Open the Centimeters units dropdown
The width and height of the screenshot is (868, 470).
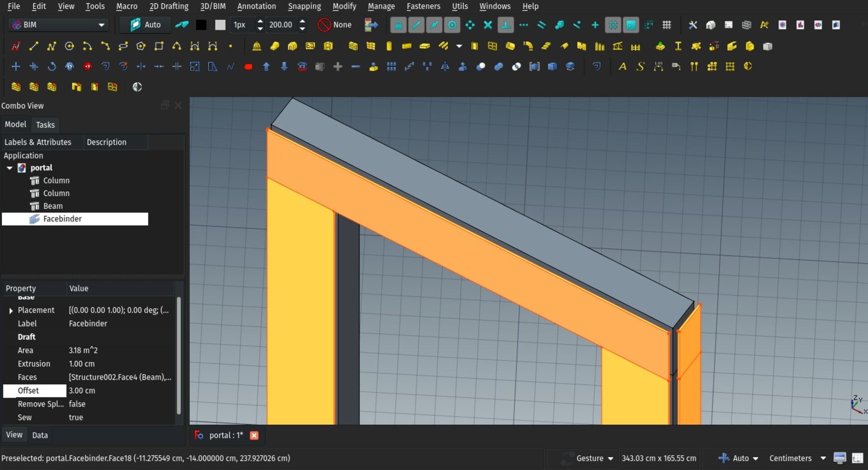pos(798,458)
